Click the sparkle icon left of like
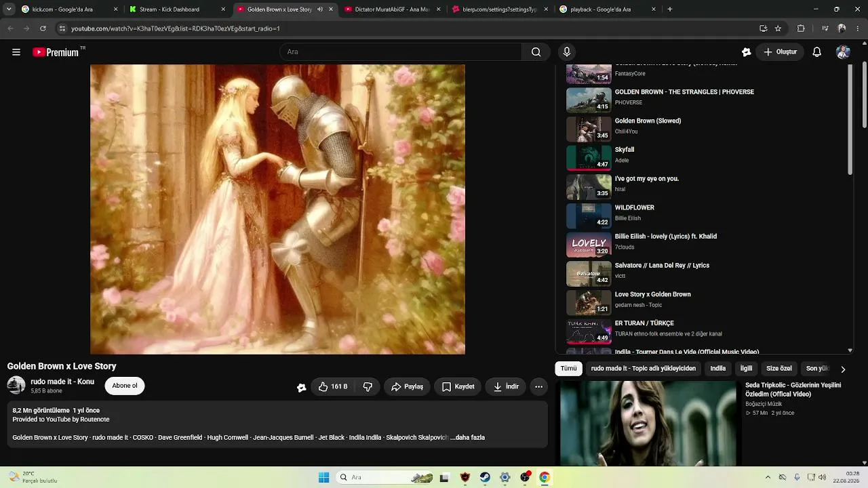Viewport: 868px width, 488px height. [301, 387]
